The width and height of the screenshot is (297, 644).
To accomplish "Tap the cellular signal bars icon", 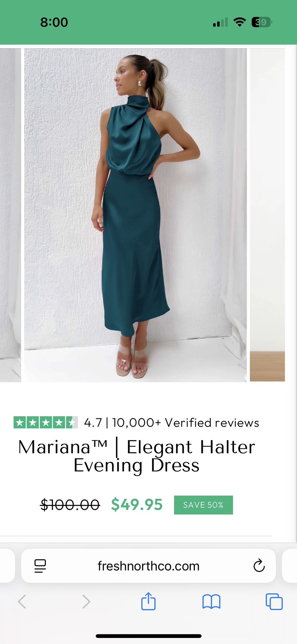I will [x=220, y=22].
